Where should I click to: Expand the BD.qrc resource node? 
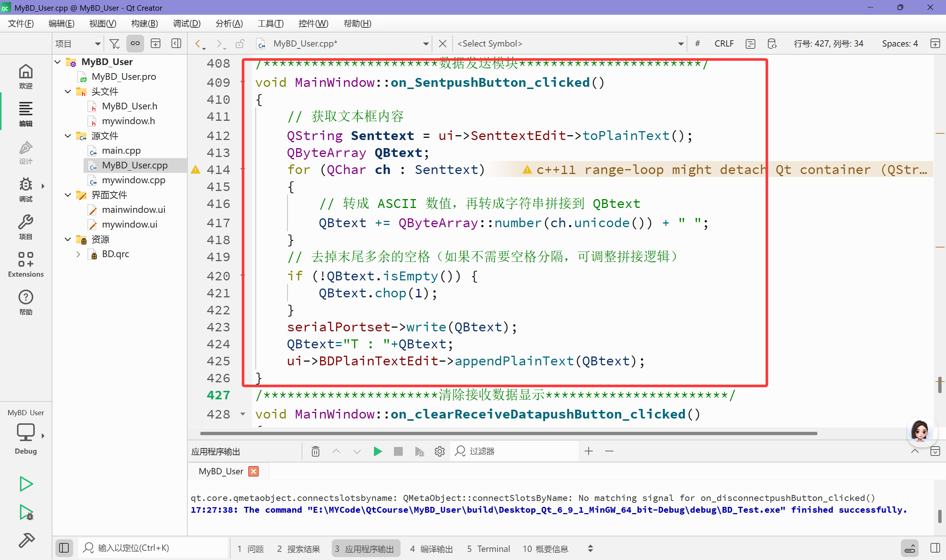click(78, 255)
